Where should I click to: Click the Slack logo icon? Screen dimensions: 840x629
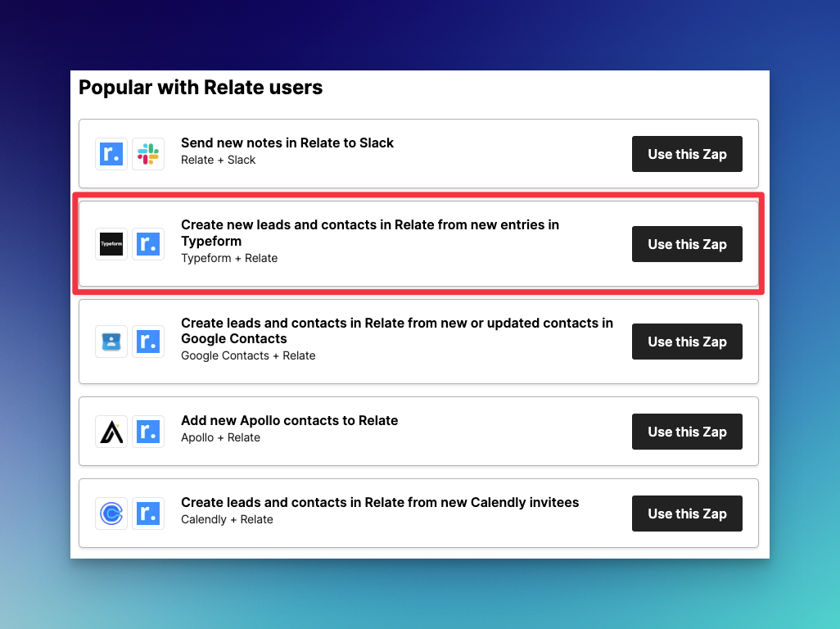point(148,154)
